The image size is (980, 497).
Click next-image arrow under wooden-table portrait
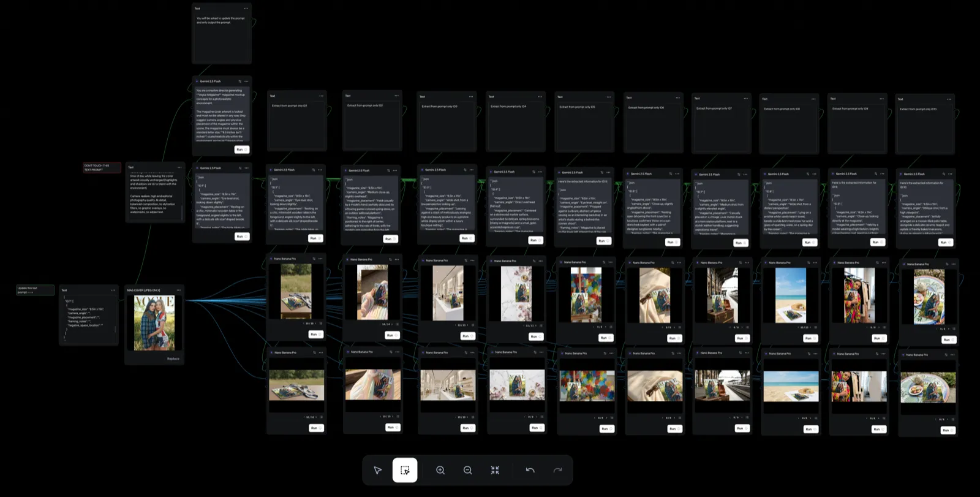click(316, 323)
